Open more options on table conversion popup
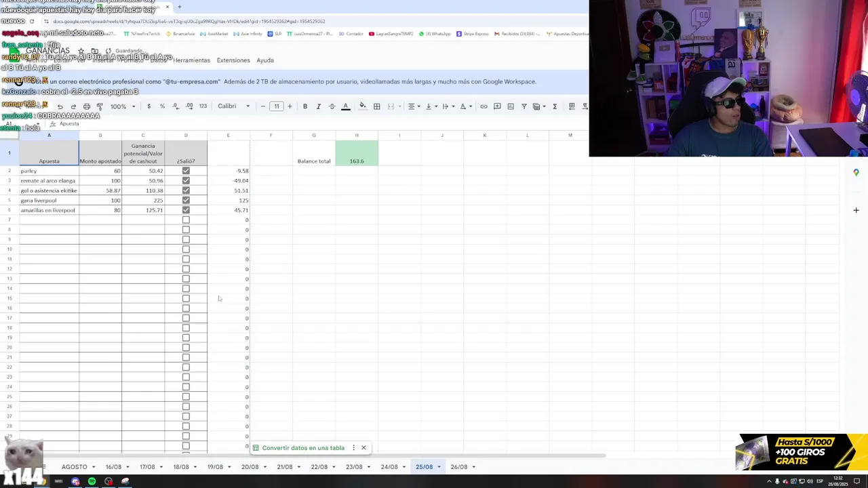This screenshot has width=868, height=488. point(353,448)
